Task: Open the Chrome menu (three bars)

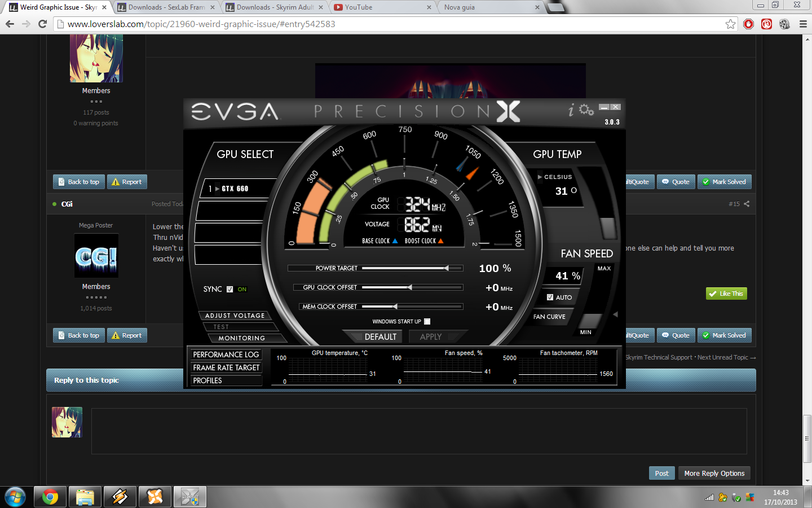Action: click(803, 24)
